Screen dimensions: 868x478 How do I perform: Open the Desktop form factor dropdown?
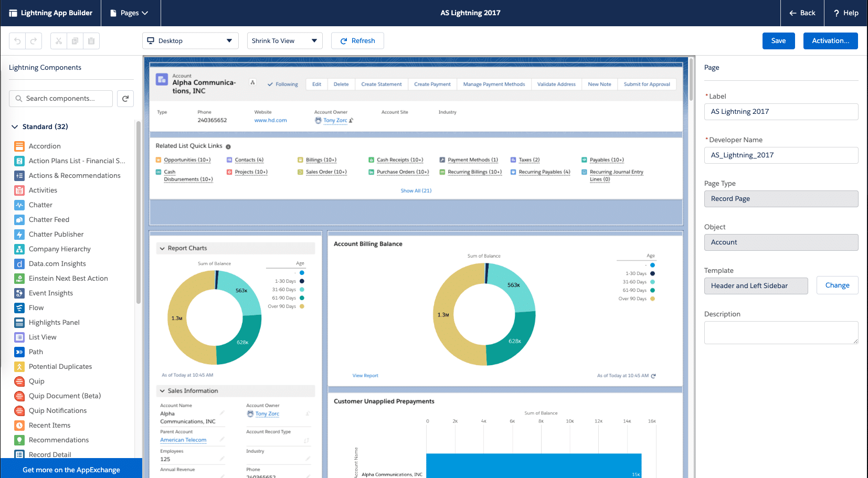point(190,41)
